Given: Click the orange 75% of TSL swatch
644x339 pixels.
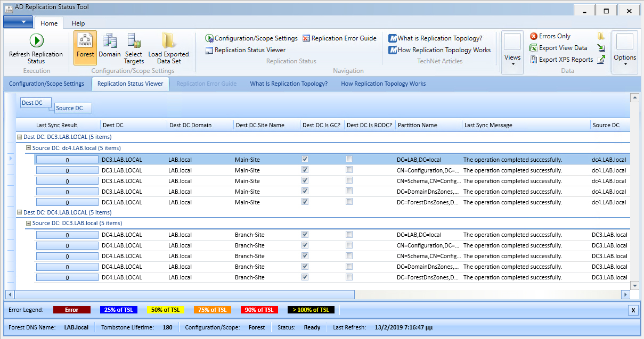Looking at the screenshot, I should pos(212,310).
